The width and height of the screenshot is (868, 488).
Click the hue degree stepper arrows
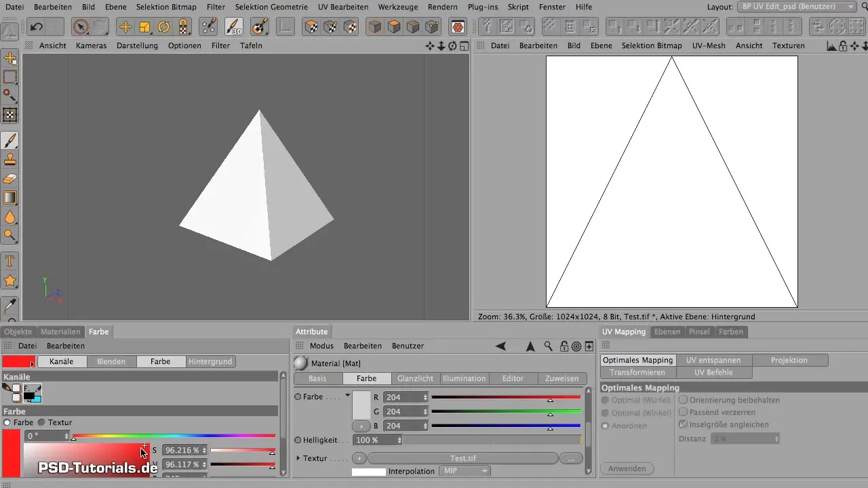coord(66,436)
